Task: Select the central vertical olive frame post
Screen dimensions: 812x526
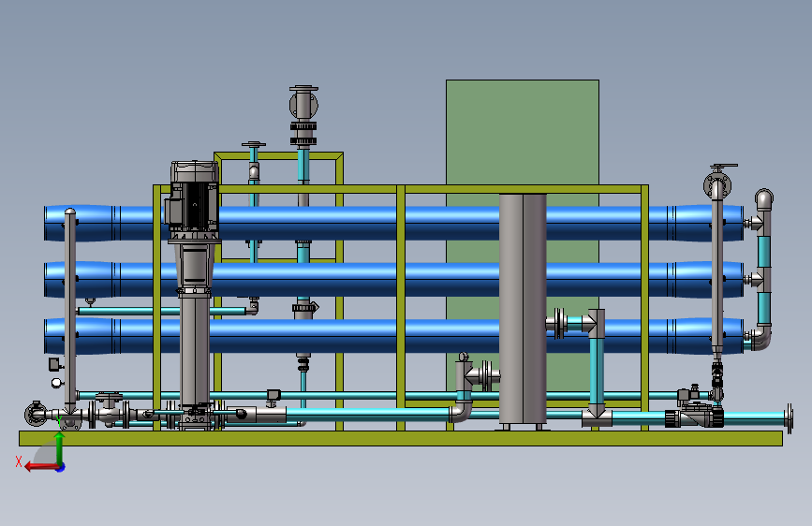Action: click(x=400, y=308)
